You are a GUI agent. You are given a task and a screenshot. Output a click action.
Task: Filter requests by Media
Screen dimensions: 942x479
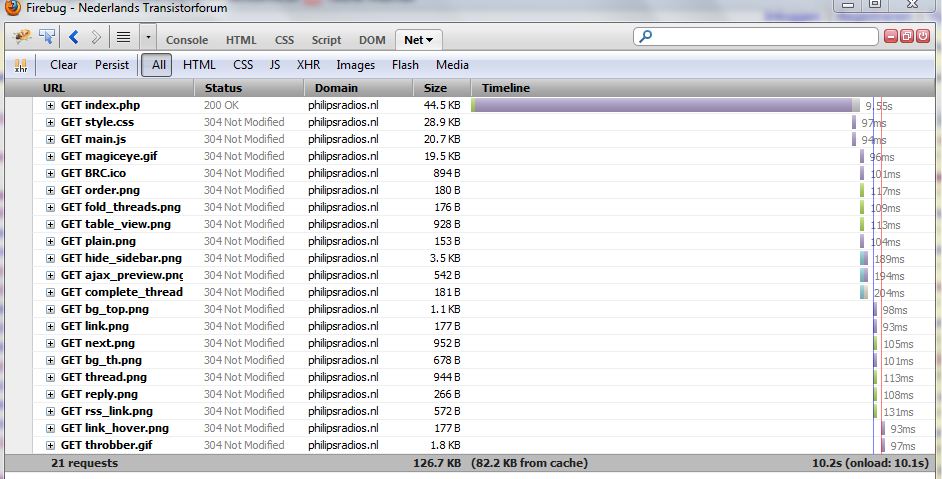pyautogui.click(x=452, y=65)
